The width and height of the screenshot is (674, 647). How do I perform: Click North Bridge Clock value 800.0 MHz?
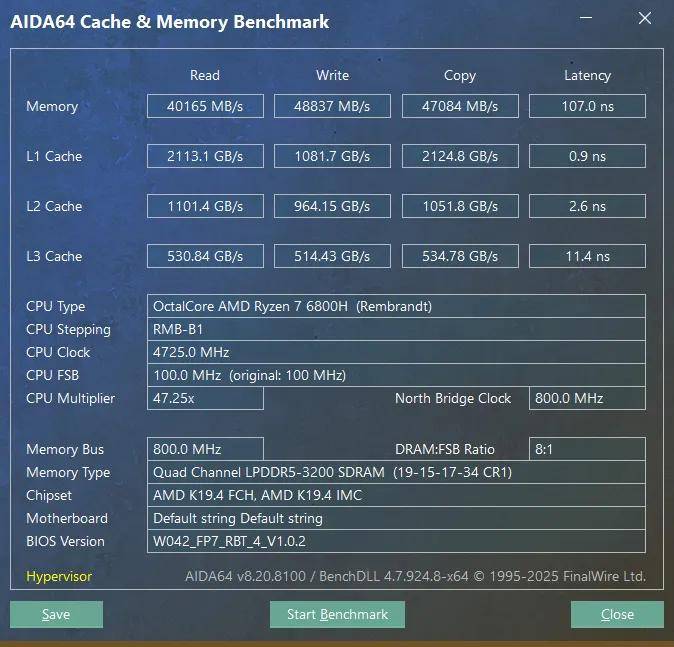pos(587,398)
